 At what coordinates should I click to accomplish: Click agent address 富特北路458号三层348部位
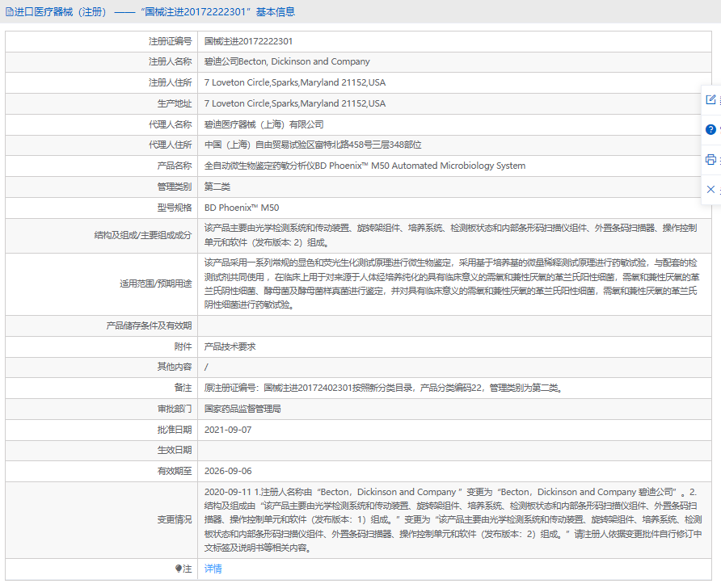[x=313, y=145]
